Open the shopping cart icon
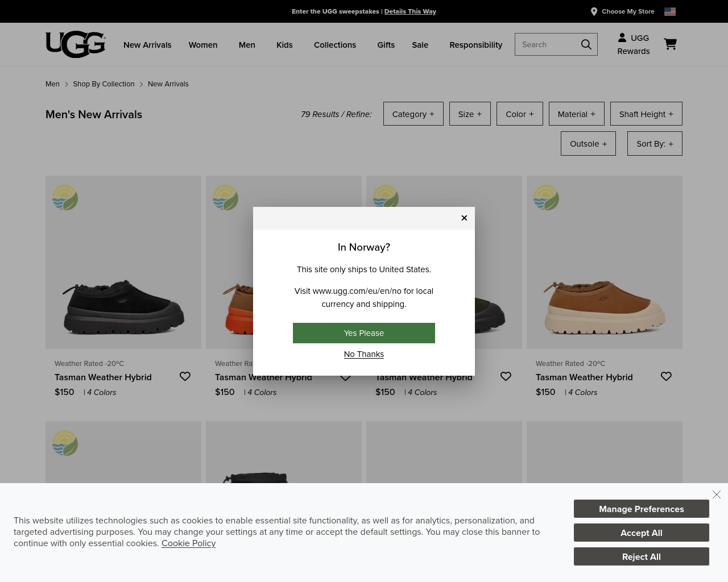 pyautogui.click(x=671, y=44)
